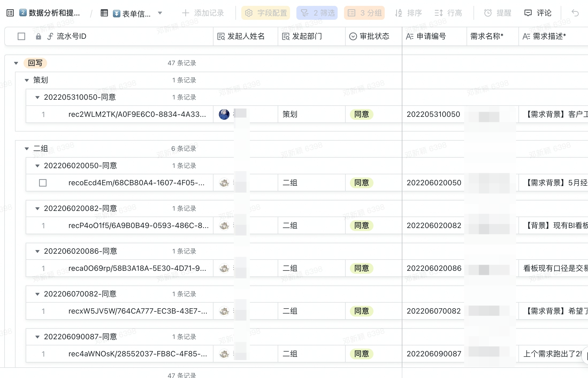Collapse the 202206020050-同意 group

[x=37, y=166]
